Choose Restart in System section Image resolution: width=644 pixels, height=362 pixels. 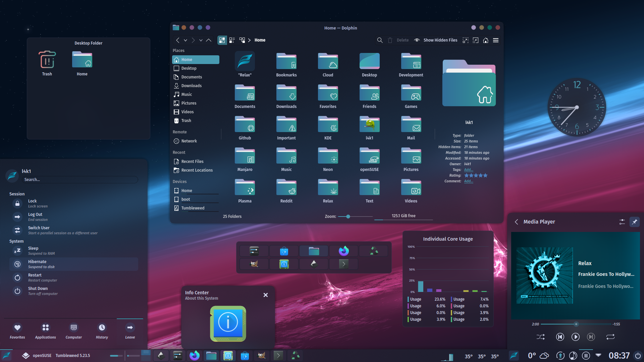74,278
